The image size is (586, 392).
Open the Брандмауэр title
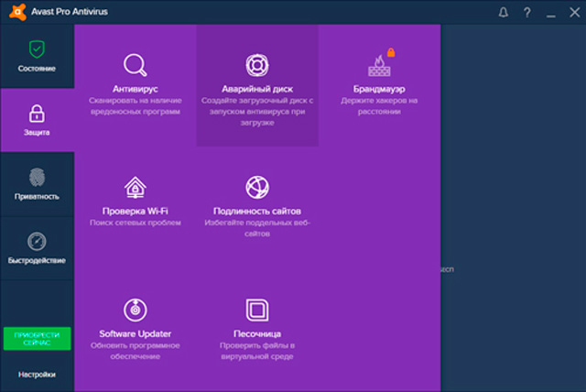[x=379, y=89]
